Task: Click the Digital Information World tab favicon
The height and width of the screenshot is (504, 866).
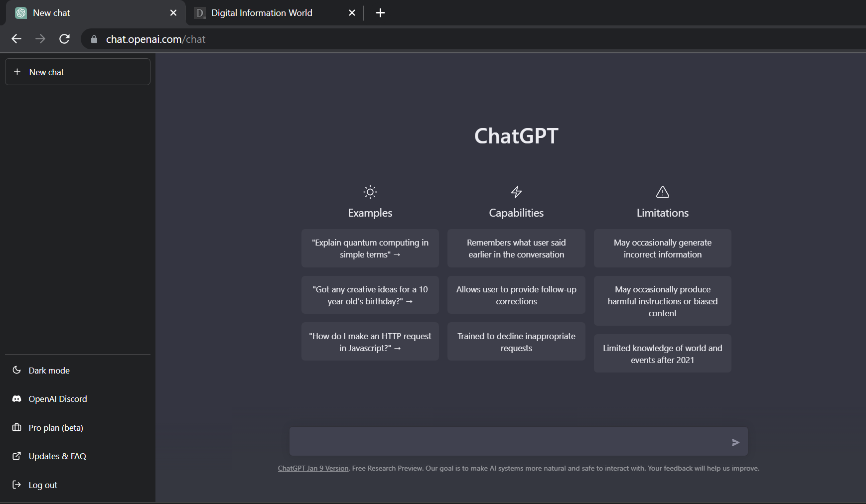Action: 200,13
